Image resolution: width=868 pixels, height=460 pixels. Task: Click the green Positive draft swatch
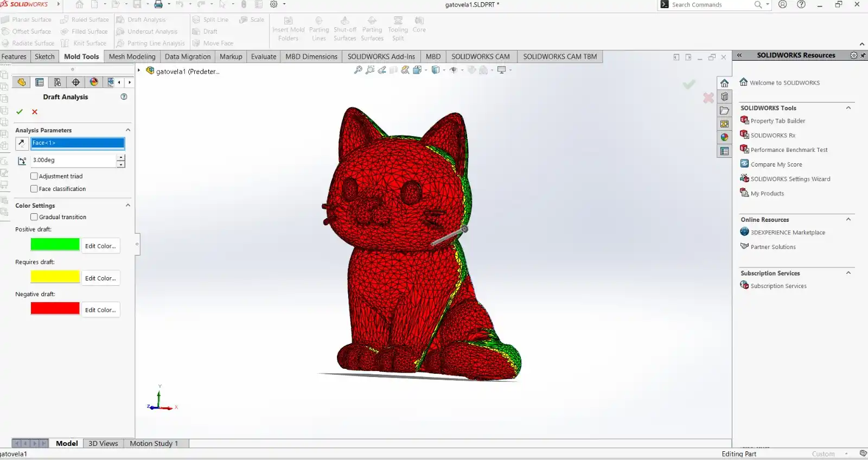point(55,245)
